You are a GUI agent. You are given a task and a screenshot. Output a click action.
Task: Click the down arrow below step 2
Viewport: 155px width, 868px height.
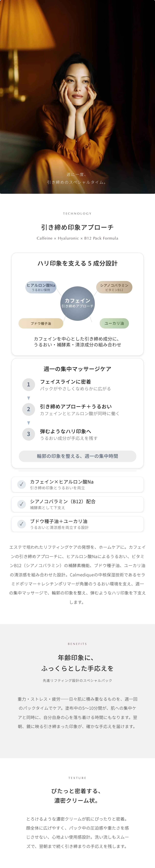pos(29,423)
